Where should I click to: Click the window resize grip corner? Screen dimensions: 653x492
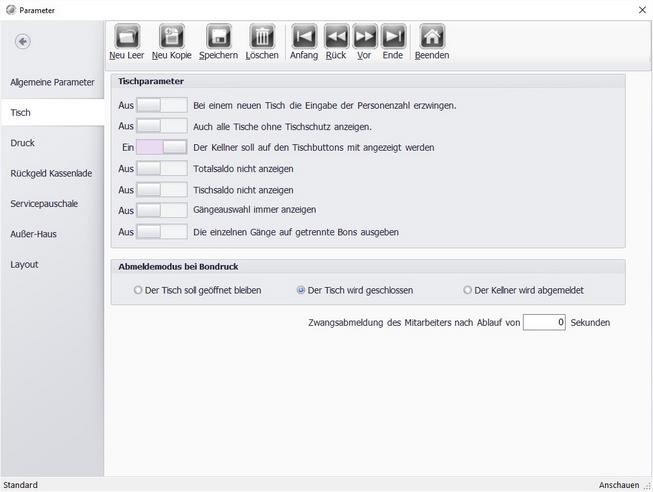[647, 487]
